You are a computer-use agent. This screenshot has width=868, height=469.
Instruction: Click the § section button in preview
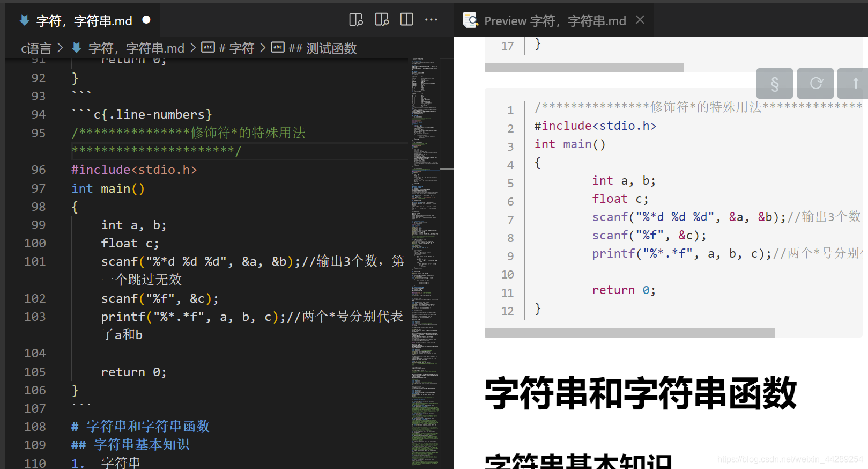(775, 83)
